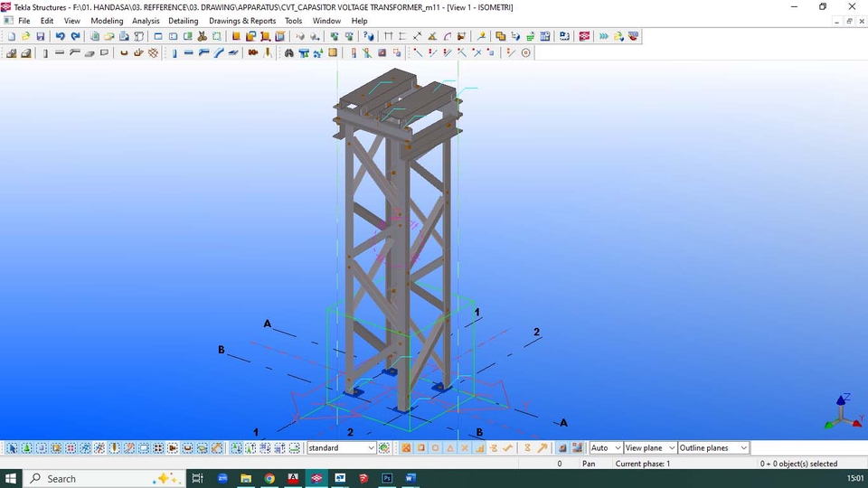868x488 pixels.
Task: Click the Create basic view icon
Action: click(x=158, y=36)
